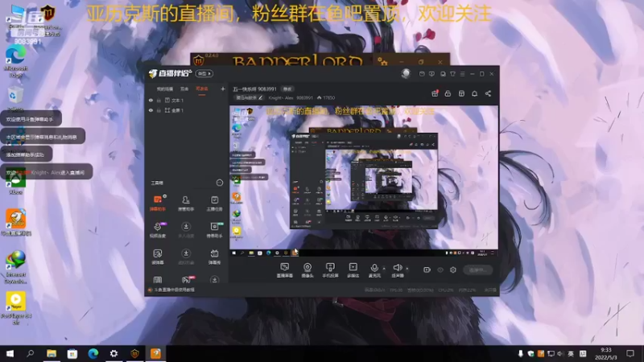This screenshot has width=644, height=362.
Task: Add a new scene with plus button
Action: click(x=223, y=88)
